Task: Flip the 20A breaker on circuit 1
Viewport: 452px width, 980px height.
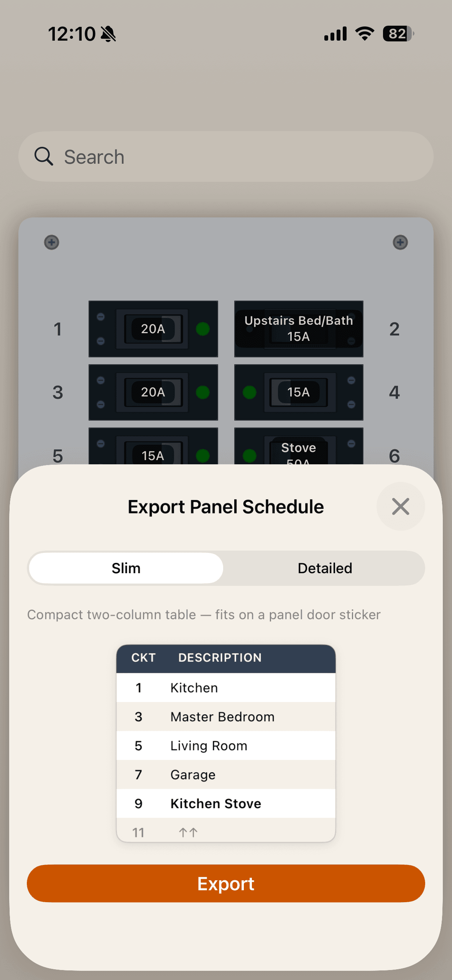Action: click(153, 329)
